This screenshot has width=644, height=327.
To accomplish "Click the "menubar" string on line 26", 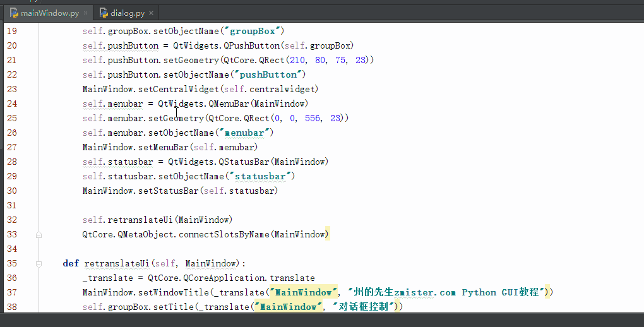I will click(x=244, y=133).
